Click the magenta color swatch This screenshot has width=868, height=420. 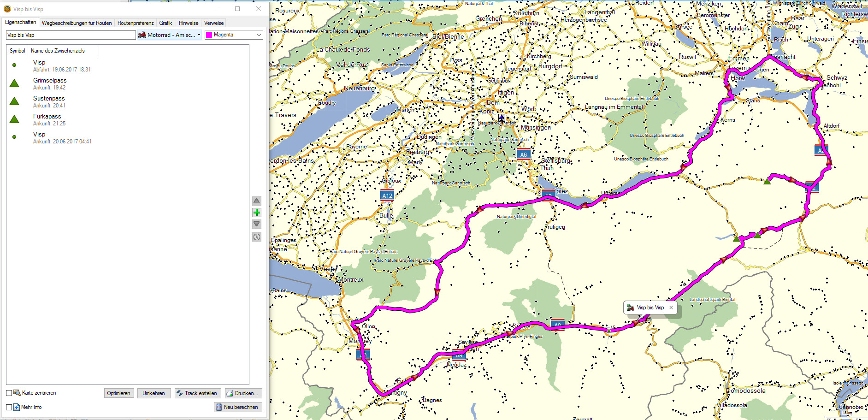pyautogui.click(x=209, y=35)
